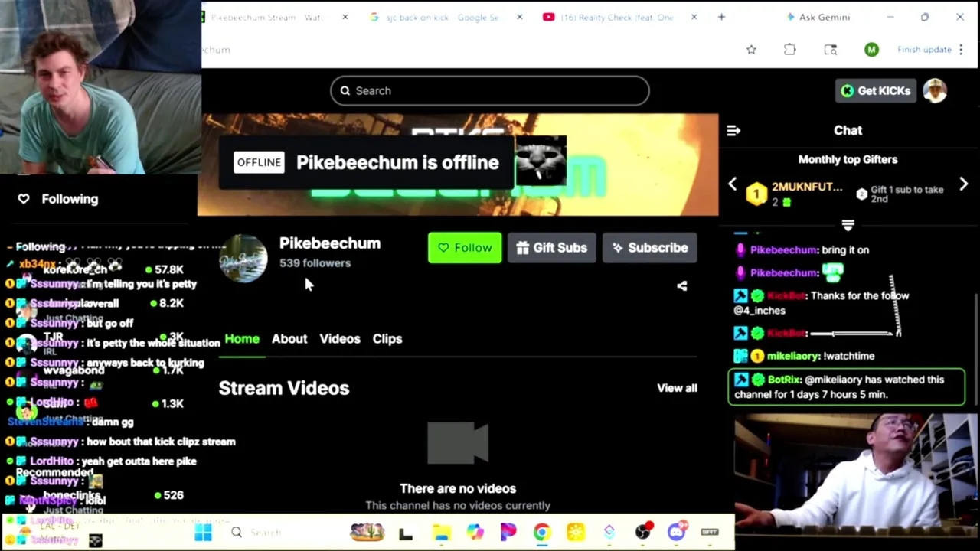This screenshot has height=551, width=980.
Task: Open the purple diamond app on the taskbar
Action: (x=609, y=533)
